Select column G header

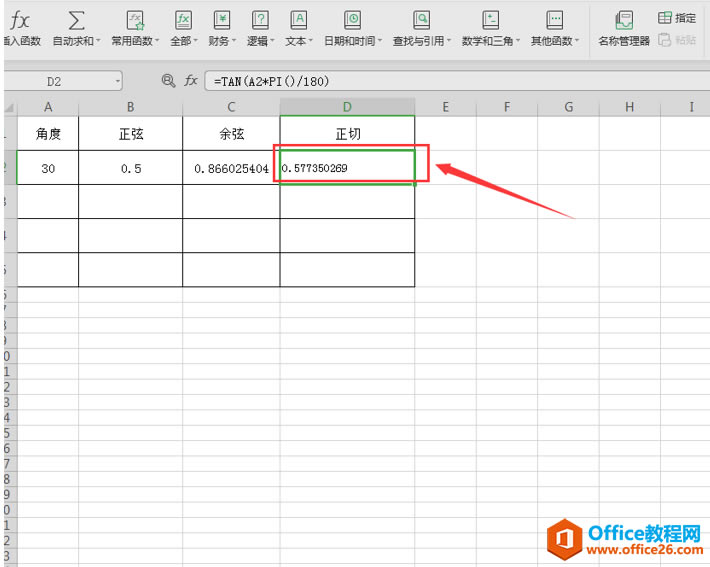[568, 107]
